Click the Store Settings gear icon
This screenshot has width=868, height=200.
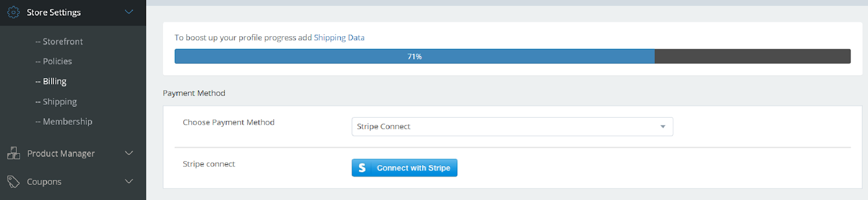(x=14, y=12)
